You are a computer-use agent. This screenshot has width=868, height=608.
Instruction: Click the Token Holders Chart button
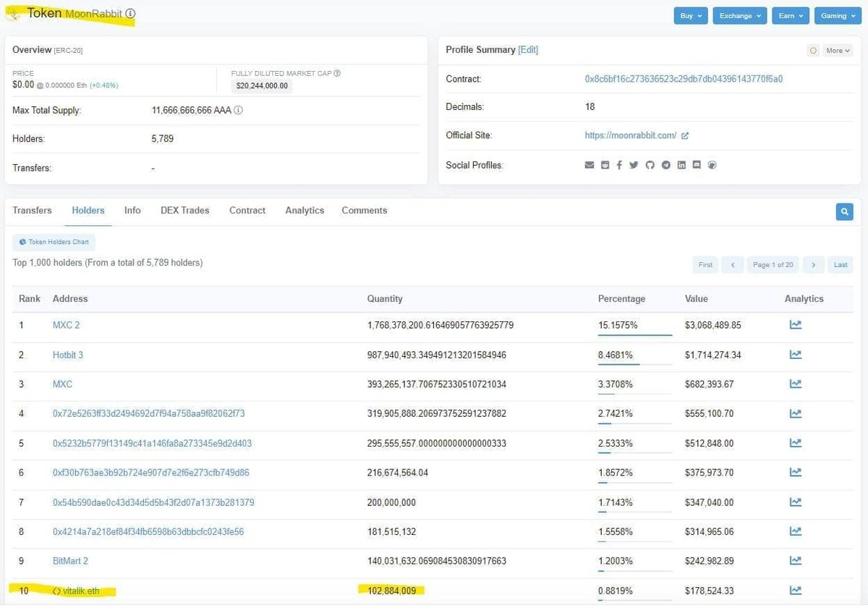(54, 242)
